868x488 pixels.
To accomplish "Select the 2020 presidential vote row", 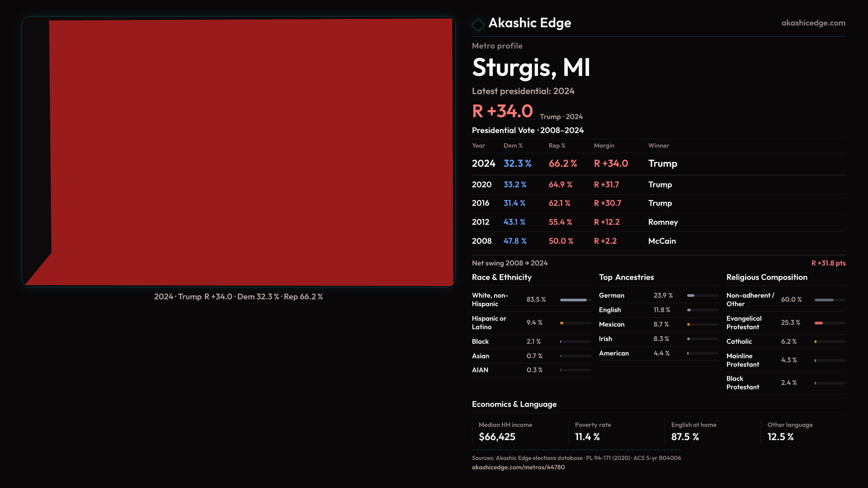I will (658, 185).
